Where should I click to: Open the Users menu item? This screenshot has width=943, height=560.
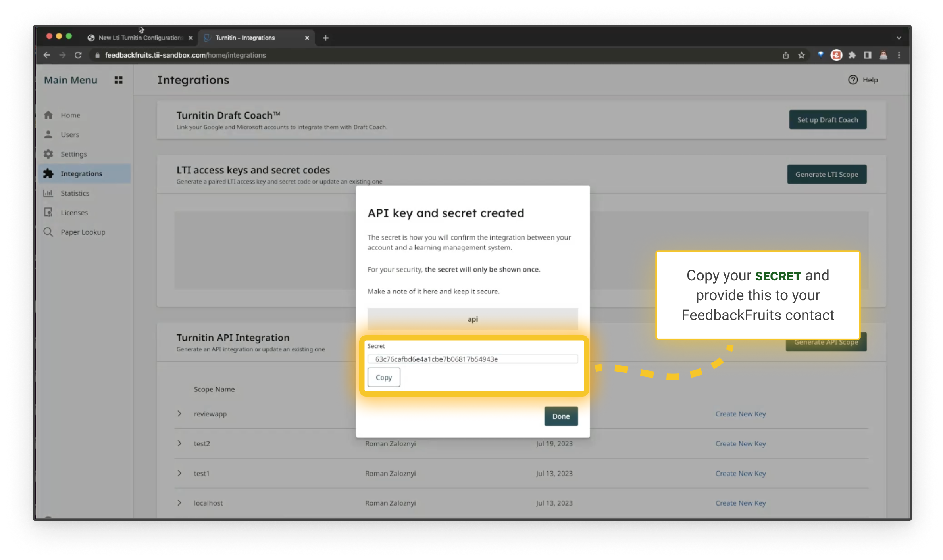(85, 134)
